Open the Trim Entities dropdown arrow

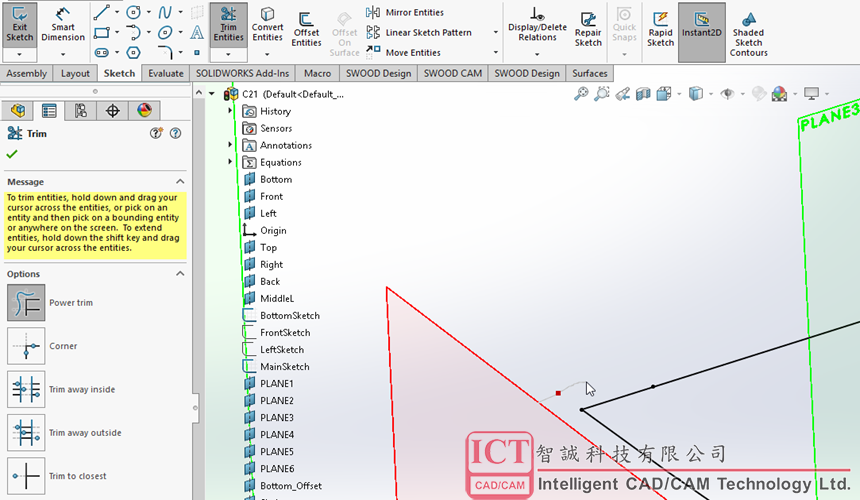[x=229, y=52]
